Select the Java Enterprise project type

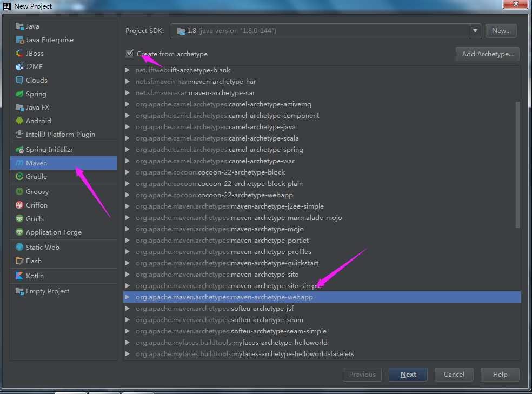63,40
